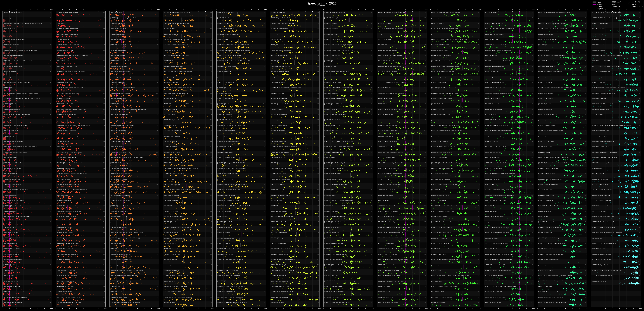Select '[ESAS2023] Street Boyz' row label
Screen dimensions: 644x311
tap(599, 98)
